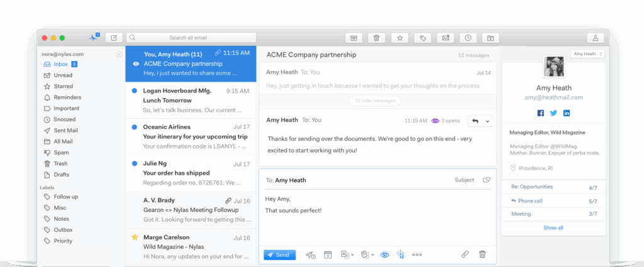Archive the conversation using the toolbar icon
Screen dimensions: 644x267
pos(353,38)
